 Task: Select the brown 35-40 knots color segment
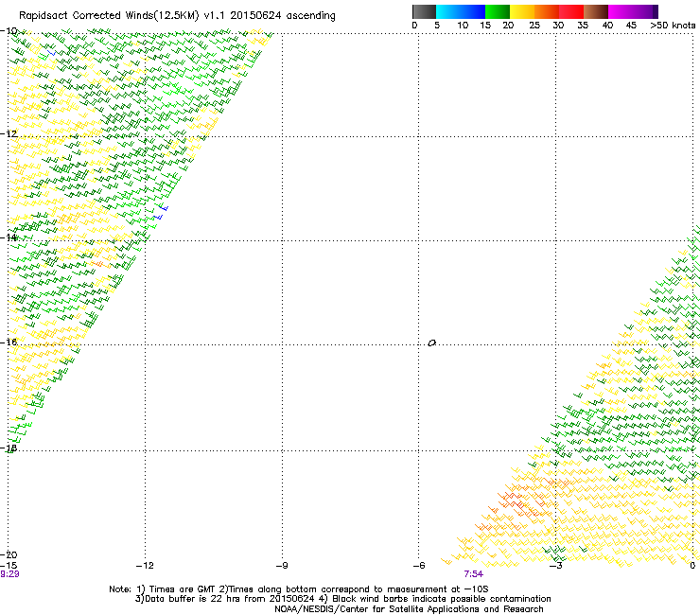596,11
